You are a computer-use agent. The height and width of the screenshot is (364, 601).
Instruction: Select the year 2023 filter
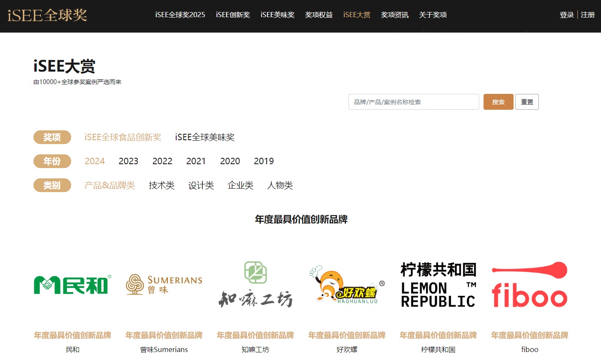[x=129, y=161]
